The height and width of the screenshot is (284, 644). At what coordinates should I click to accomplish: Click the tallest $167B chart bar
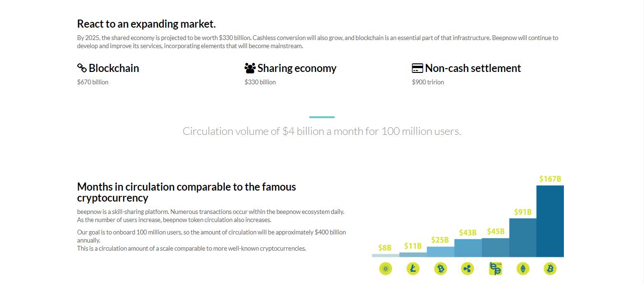tap(550, 221)
